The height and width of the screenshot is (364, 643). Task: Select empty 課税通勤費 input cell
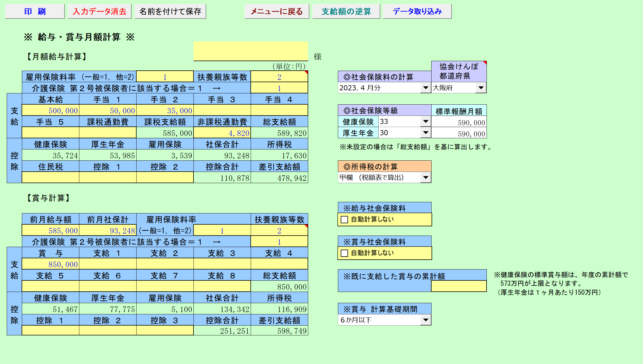pyautogui.click(x=108, y=133)
